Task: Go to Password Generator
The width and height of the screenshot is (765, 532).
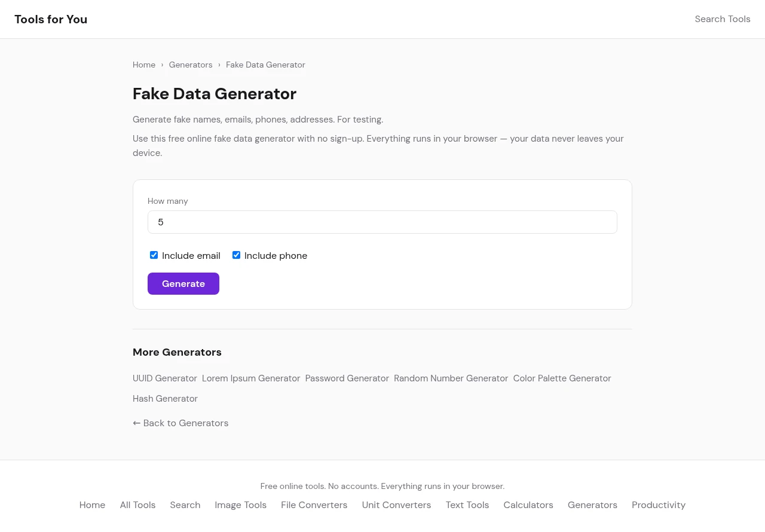Action: (347, 378)
